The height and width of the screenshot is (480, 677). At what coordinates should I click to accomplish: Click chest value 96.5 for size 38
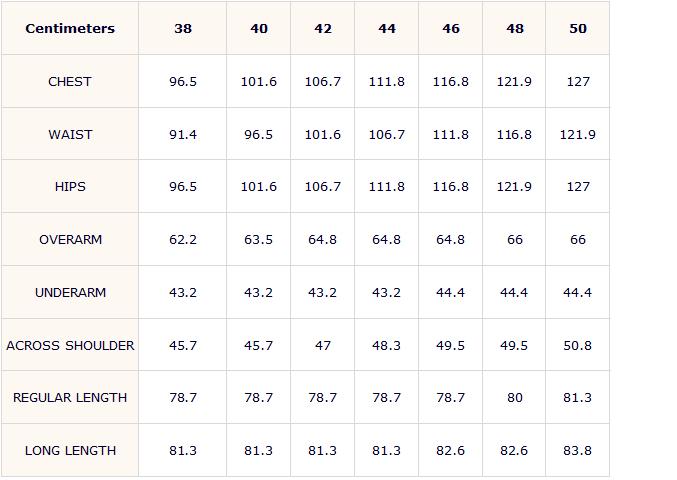(x=183, y=82)
